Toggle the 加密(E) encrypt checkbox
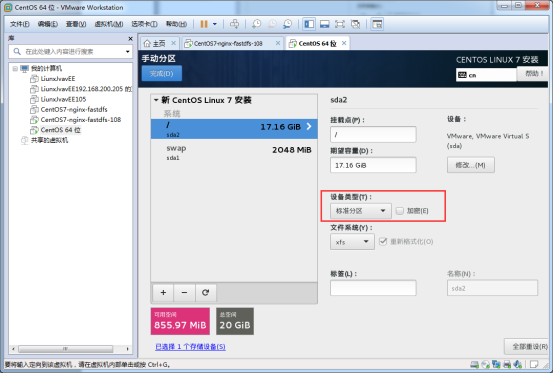This screenshot has width=553, height=373. pyautogui.click(x=400, y=211)
